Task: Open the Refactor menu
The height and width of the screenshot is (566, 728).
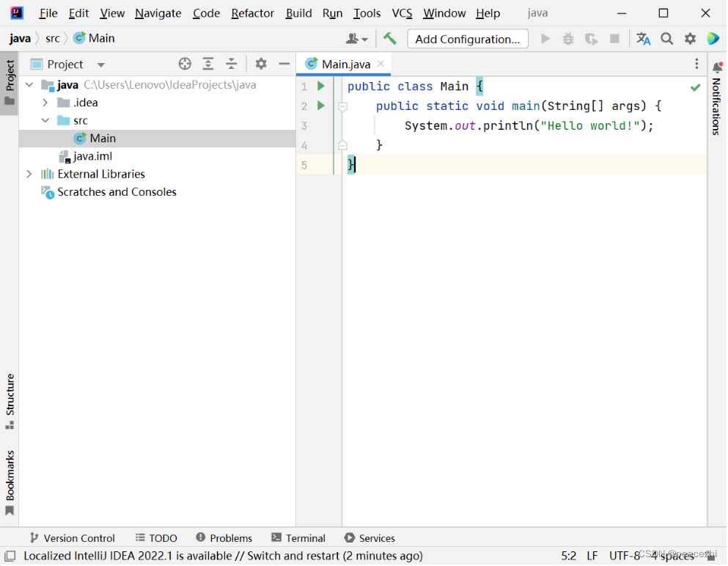Action: coord(252,13)
